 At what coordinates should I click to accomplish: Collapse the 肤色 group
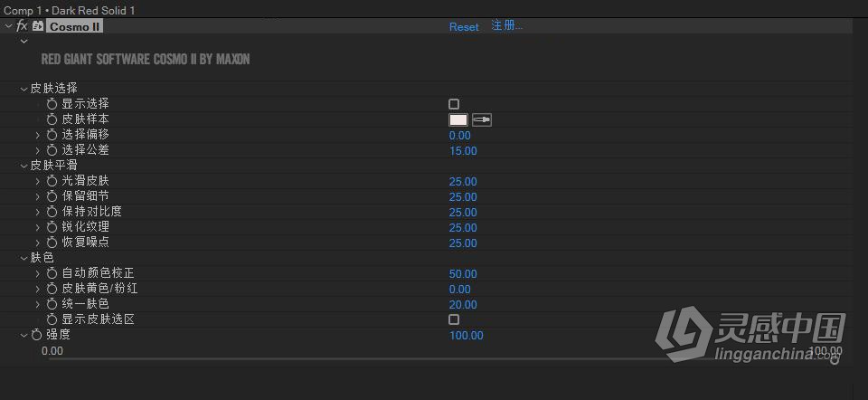(x=24, y=258)
